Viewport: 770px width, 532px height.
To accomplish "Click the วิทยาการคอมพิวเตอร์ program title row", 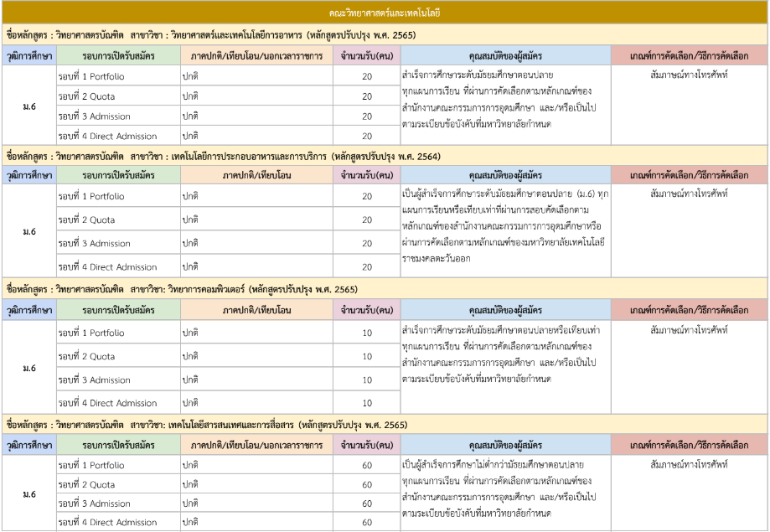I will (x=182, y=290).
